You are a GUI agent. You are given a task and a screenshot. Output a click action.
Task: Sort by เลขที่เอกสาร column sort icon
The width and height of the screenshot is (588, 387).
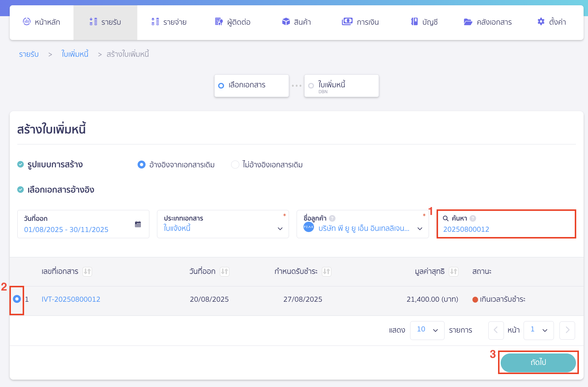(87, 271)
